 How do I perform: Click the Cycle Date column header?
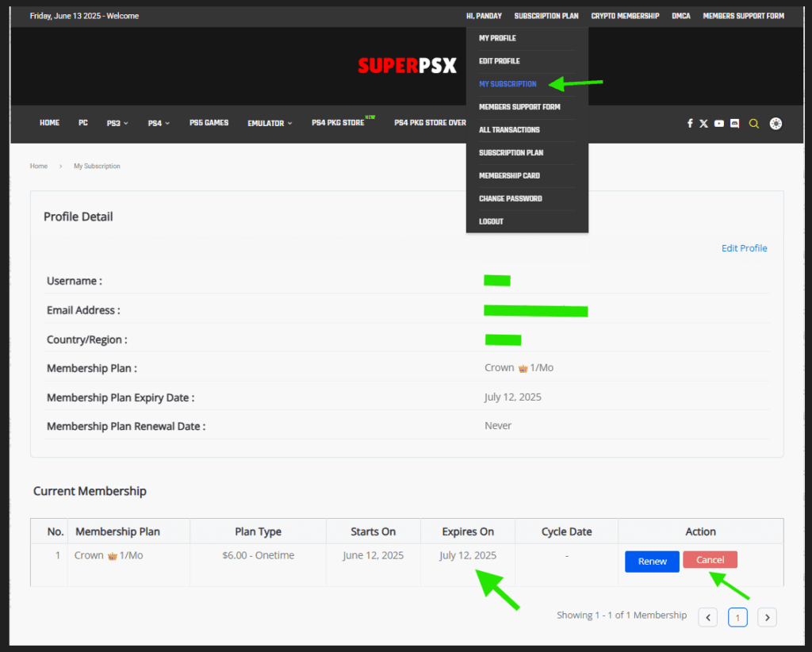pyautogui.click(x=566, y=532)
